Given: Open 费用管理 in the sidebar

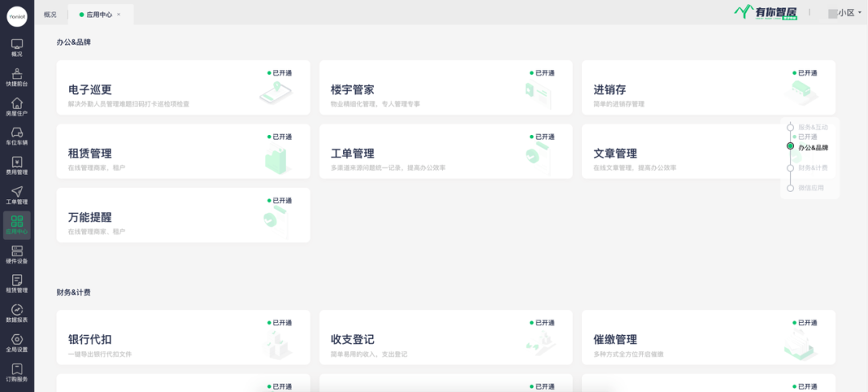Looking at the screenshot, I should pyautogui.click(x=17, y=165).
